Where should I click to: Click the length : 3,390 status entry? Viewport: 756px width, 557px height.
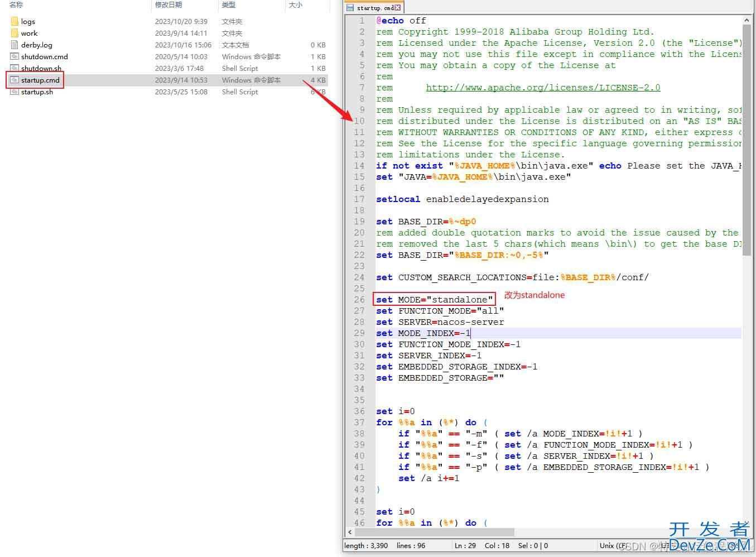coord(366,546)
